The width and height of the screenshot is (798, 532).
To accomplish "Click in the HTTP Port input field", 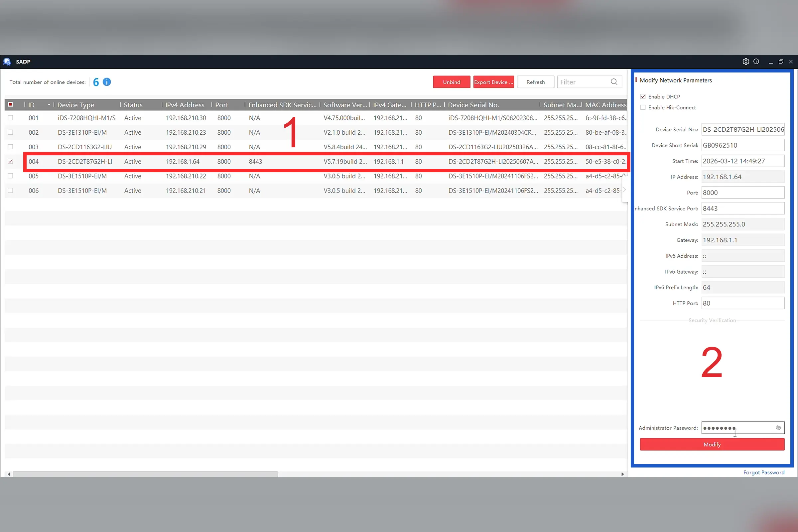I will tap(742, 303).
